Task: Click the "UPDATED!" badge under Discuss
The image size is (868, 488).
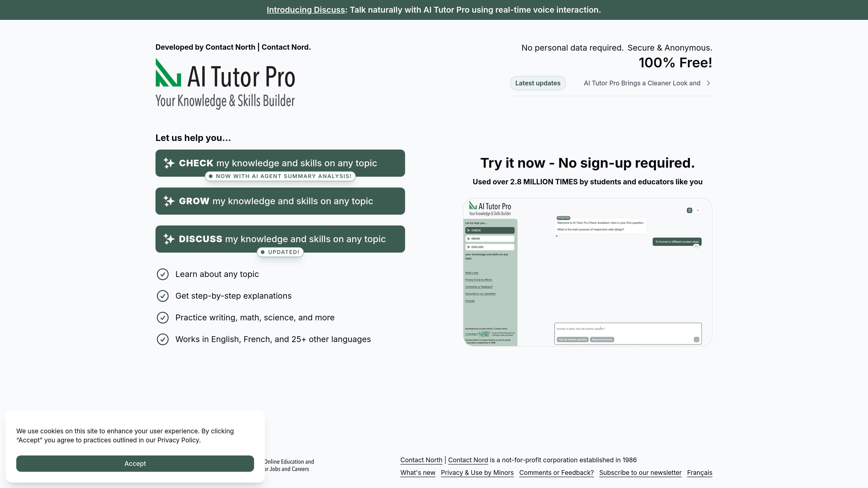Action: click(x=280, y=252)
